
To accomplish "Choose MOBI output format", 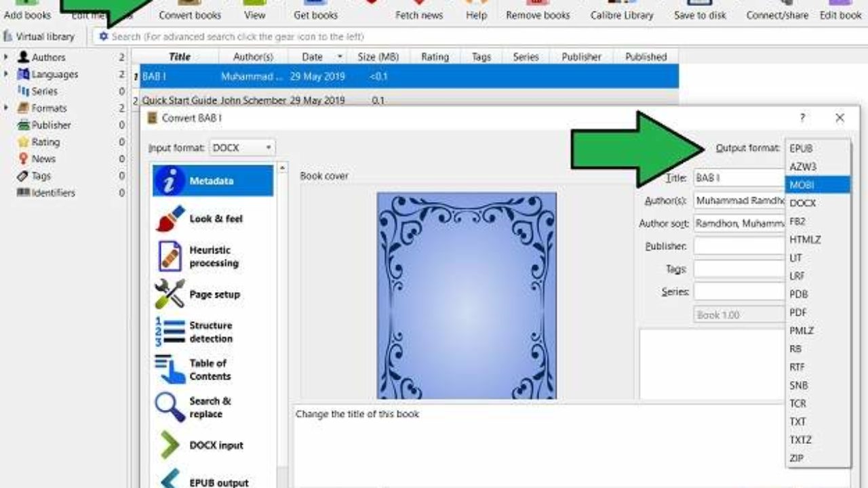I will [x=818, y=185].
